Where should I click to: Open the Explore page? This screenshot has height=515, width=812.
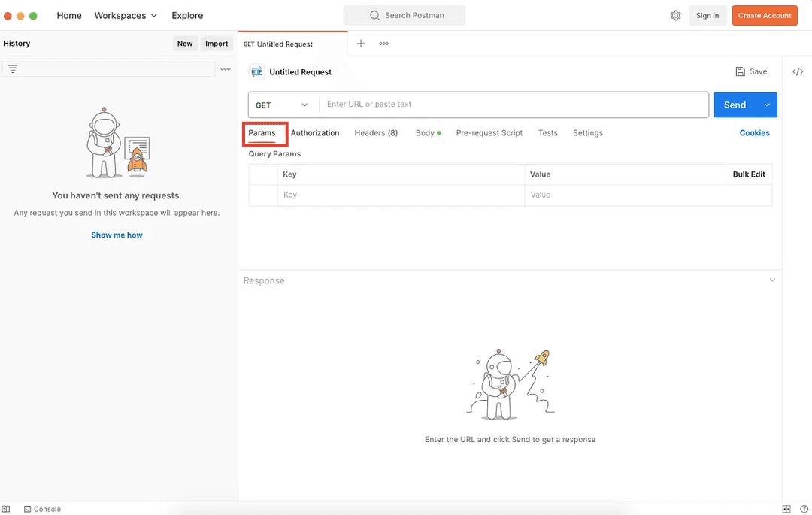coord(187,16)
